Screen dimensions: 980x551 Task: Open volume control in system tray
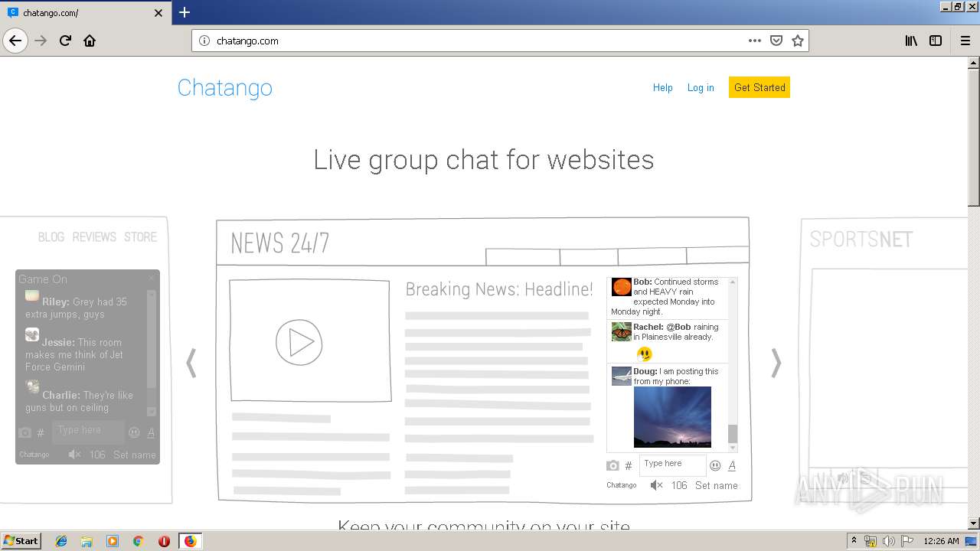click(x=888, y=541)
